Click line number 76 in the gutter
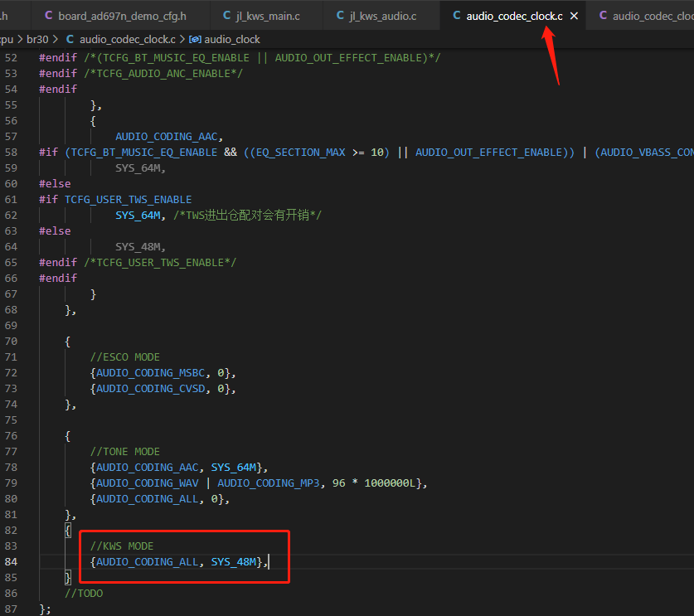The image size is (694, 616). 11,436
